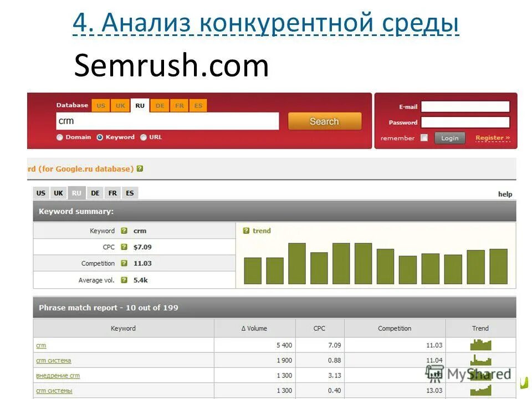Switch to US tab above Keyword summary
This screenshot has height=399, width=532.
[x=41, y=193]
